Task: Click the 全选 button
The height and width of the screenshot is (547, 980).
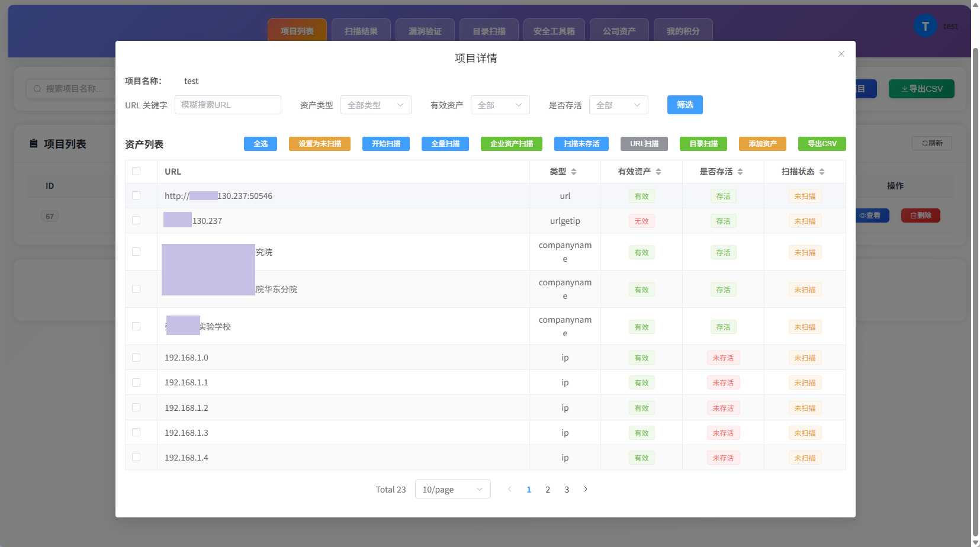Action: pos(261,144)
